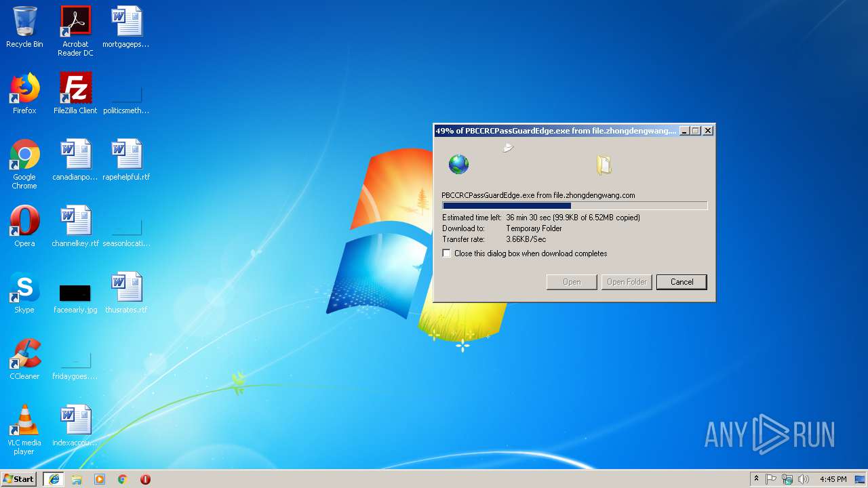
Task: Open FileZilla Client shortcut
Action: pos(75,94)
